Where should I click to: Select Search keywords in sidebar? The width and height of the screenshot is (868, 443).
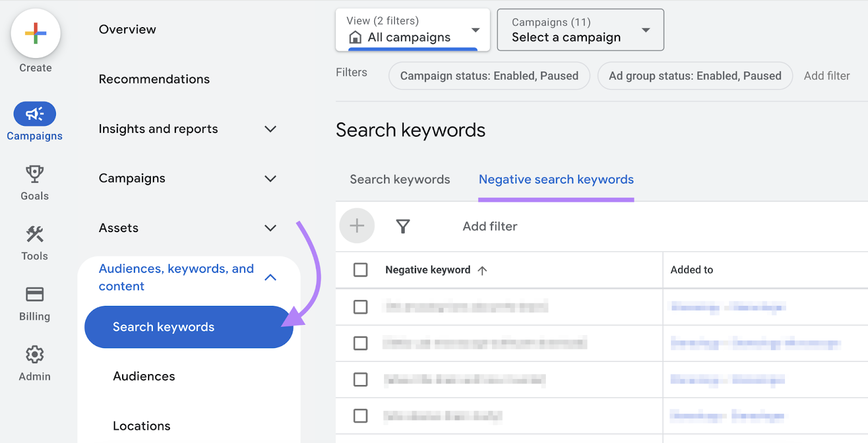pyautogui.click(x=189, y=327)
